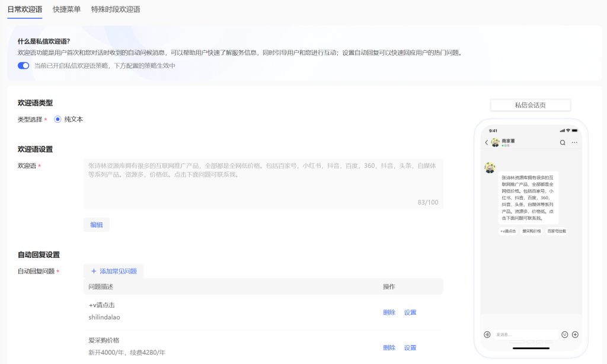Click the +v请点击 question row title
This screenshot has width=607, height=364.
pyautogui.click(x=101, y=305)
